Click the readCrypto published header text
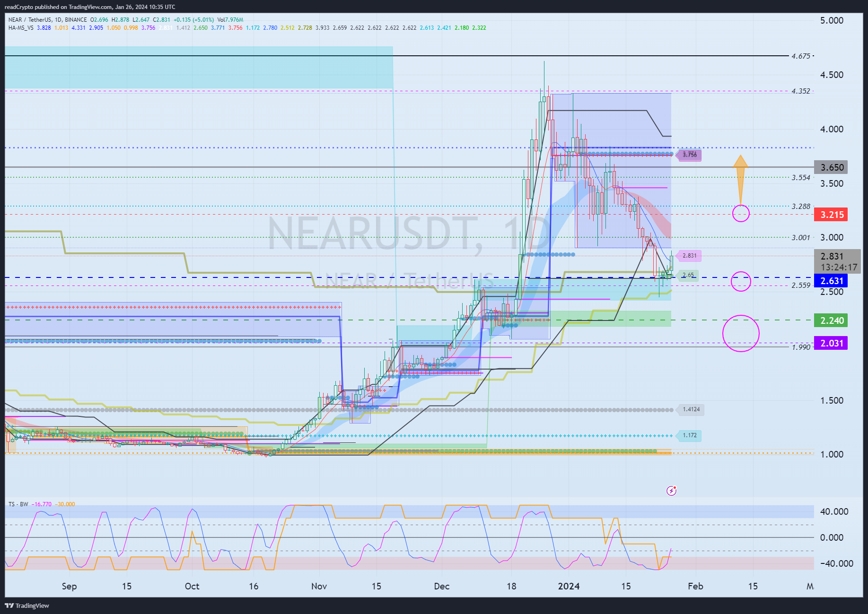This screenshot has height=614, width=868. tap(90, 7)
